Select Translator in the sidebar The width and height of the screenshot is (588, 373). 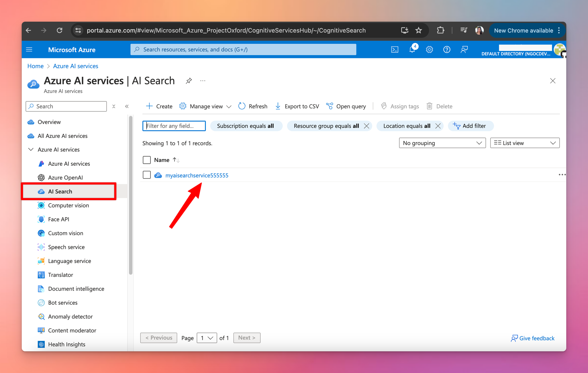click(61, 275)
